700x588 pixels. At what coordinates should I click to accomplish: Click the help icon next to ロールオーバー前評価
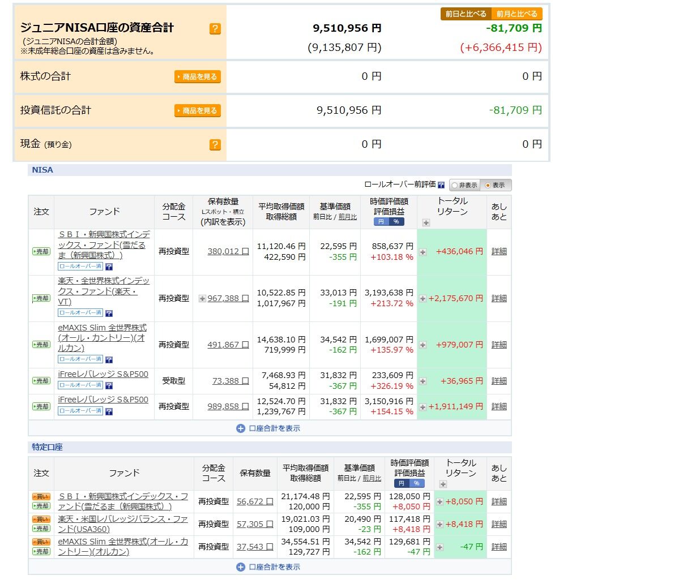pyautogui.click(x=441, y=185)
